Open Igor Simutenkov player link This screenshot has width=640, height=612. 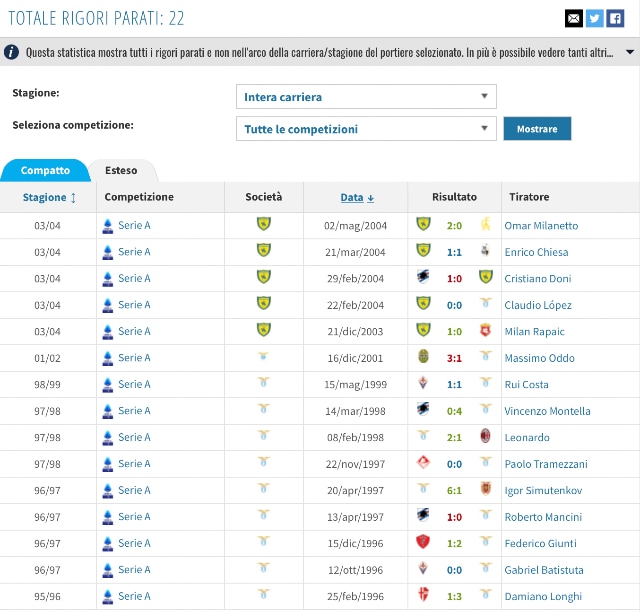click(543, 490)
